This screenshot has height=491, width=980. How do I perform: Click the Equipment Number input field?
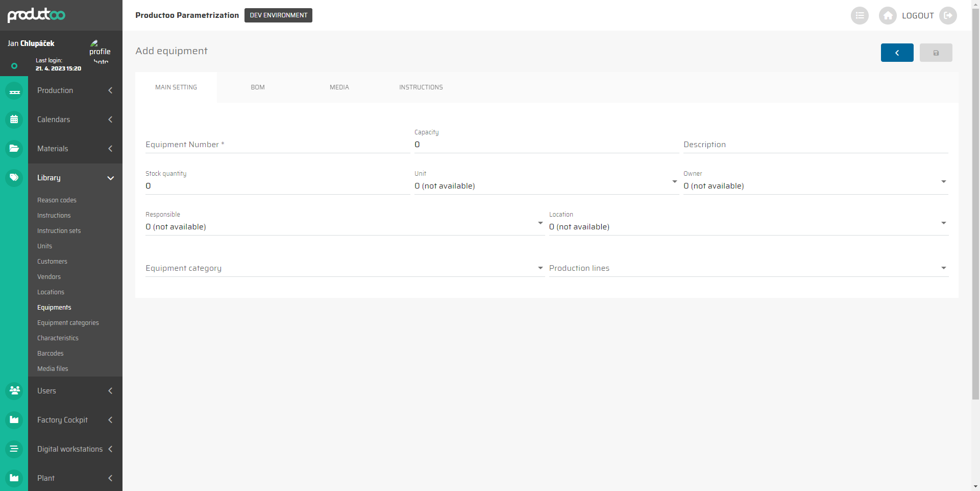277,145
